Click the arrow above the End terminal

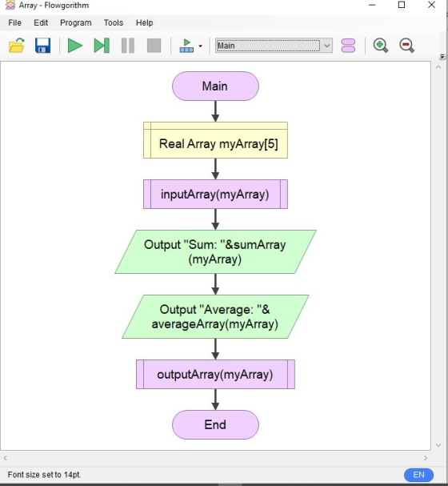(x=215, y=400)
